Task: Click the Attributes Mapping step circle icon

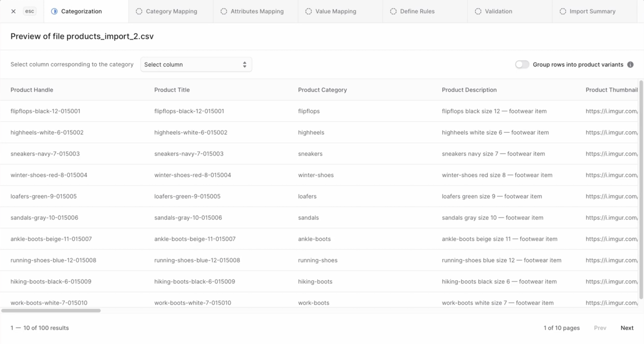Action: (224, 11)
